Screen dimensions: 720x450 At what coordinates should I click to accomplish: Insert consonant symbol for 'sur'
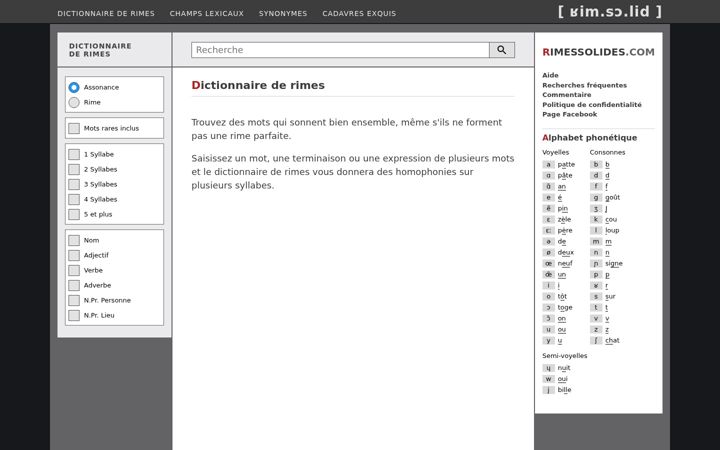(x=596, y=297)
